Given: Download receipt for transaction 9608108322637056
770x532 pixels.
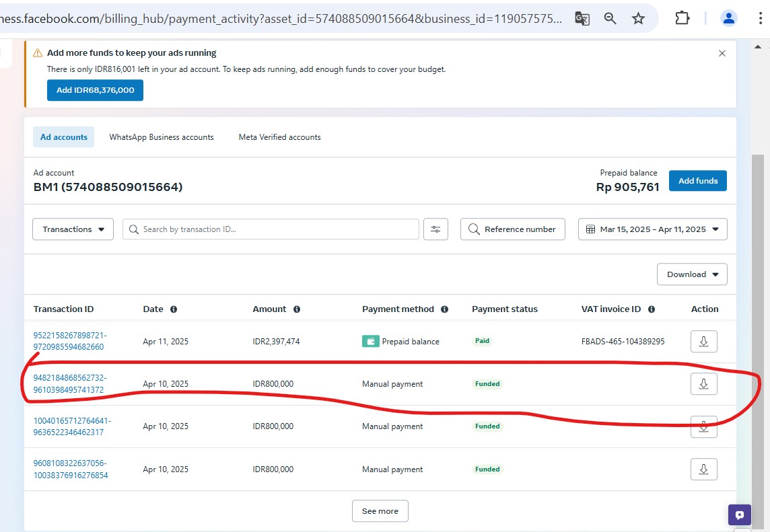Looking at the screenshot, I should pos(703,469).
